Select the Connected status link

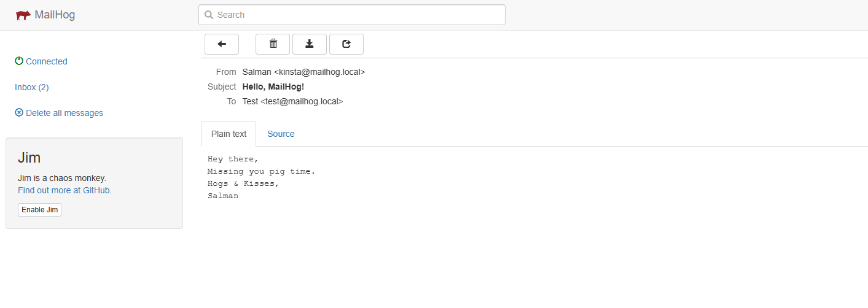47,61
